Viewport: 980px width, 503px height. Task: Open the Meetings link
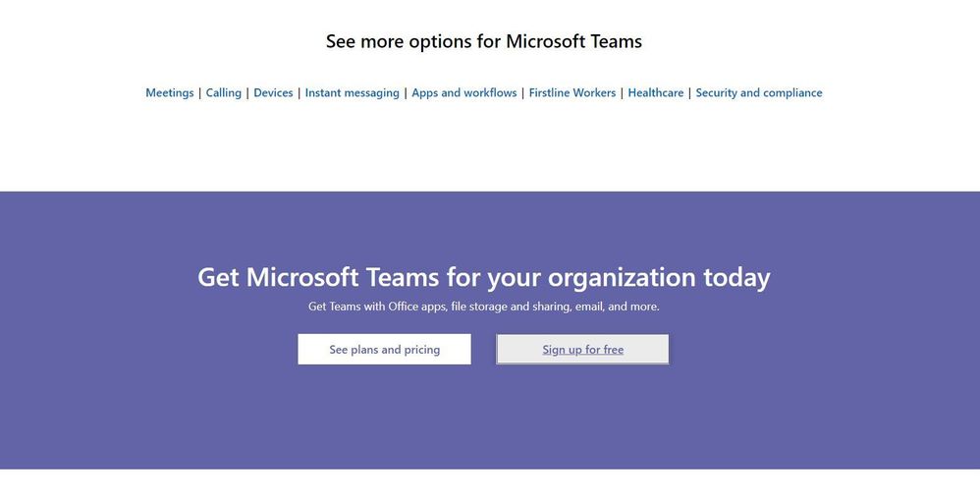(x=170, y=93)
